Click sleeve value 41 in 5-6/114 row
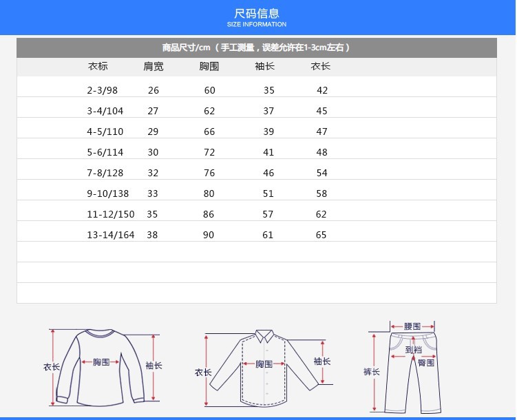Viewport: 517px width, 420px height. click(268, 152)
